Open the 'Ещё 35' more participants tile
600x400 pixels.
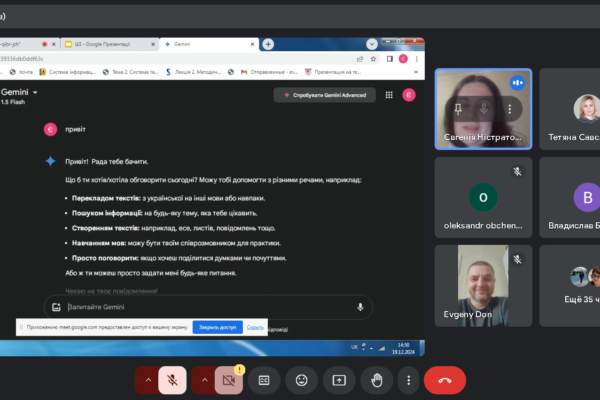(570, 286)
